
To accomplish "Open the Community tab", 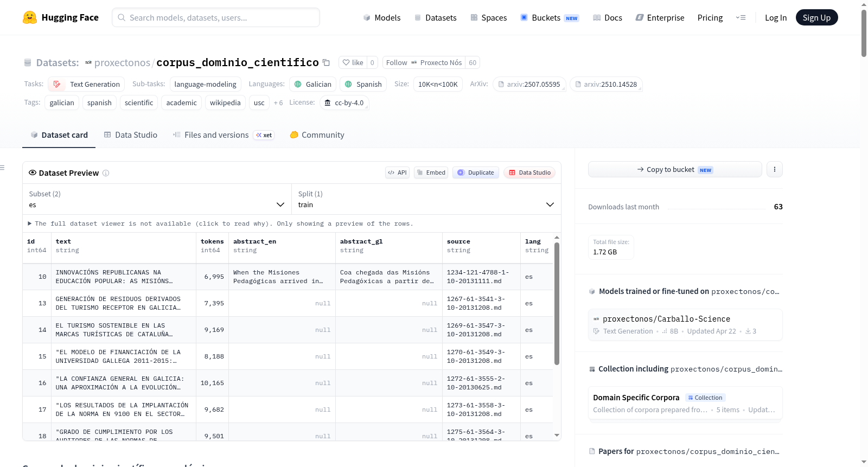I will pyautogui.click(x=317, y=135).
